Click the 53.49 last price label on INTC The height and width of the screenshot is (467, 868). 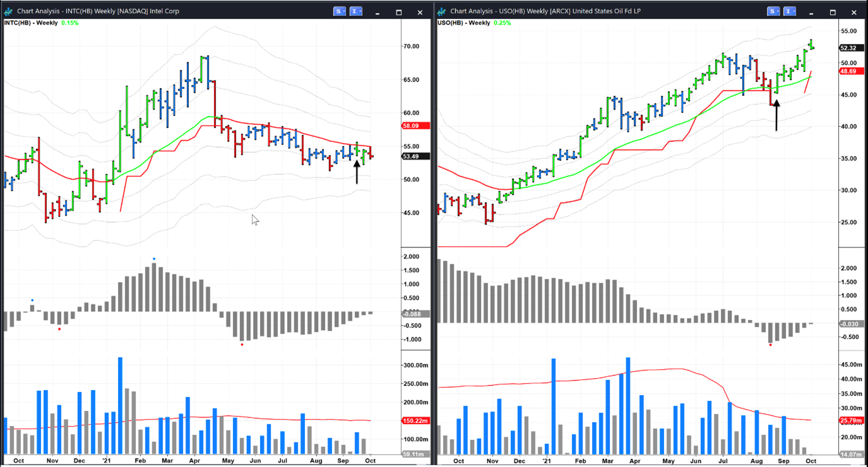tap(415, 157)
